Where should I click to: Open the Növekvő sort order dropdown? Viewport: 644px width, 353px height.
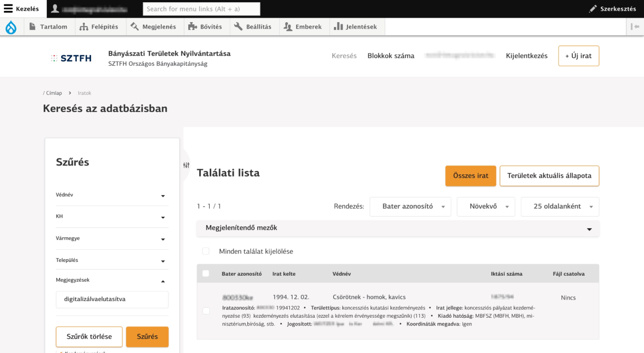486,206
